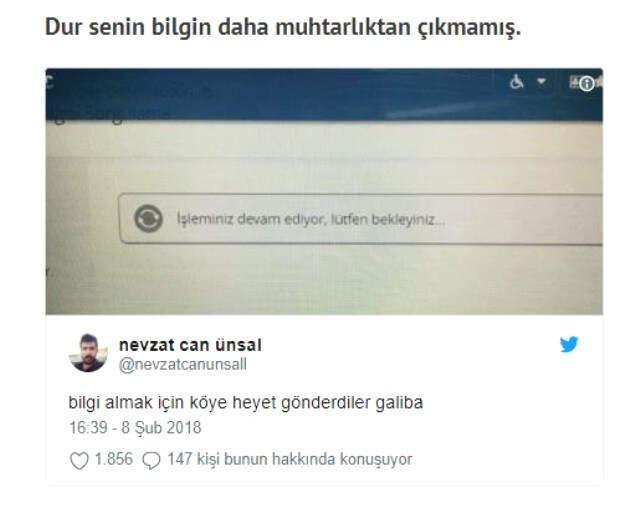Click the wheelchair accessibility icon
Image resolution: width=640 pixels, height=506 pixels.
click(517, 82)
